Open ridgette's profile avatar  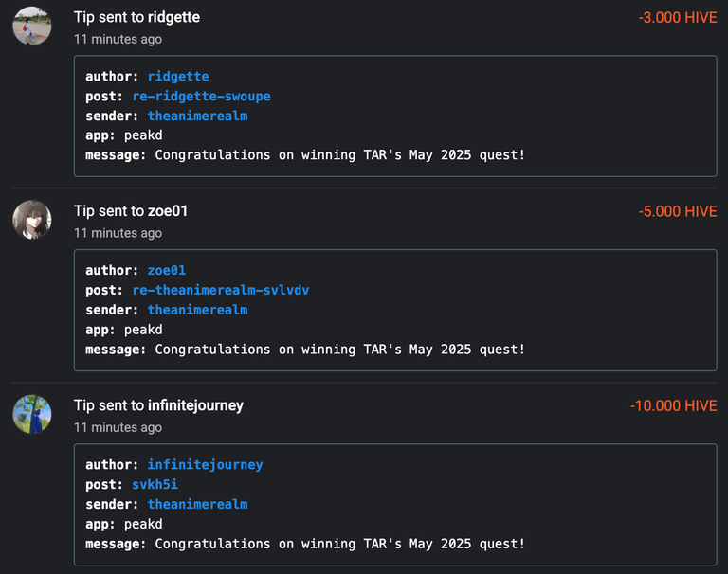coord(32,26)
